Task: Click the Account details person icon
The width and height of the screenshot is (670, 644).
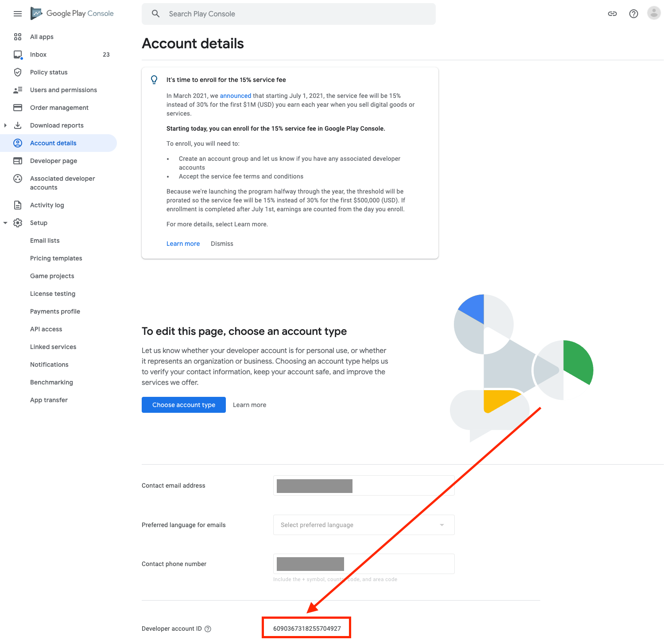Action: coord(18,143)
